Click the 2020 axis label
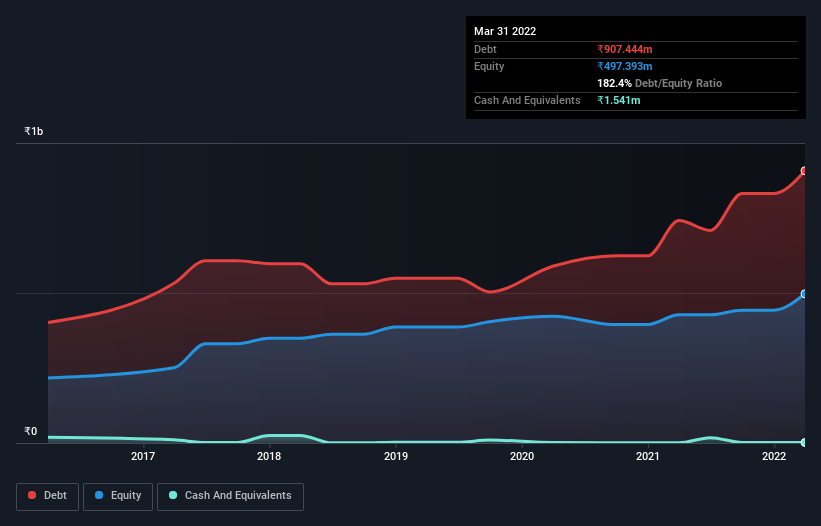Image resolution: width=821 pixels, height=526 pixels. pos(522,456)
